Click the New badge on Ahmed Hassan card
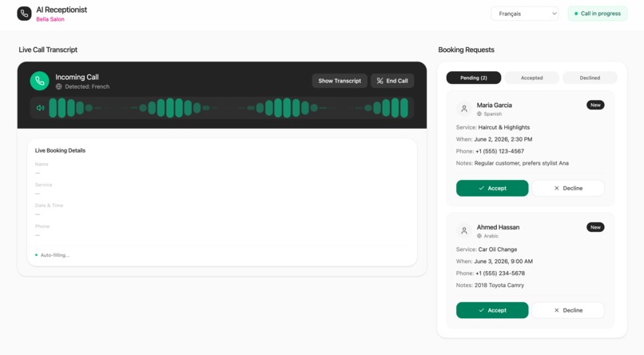This screenshot has width=644, height=355. coord(595,227)
